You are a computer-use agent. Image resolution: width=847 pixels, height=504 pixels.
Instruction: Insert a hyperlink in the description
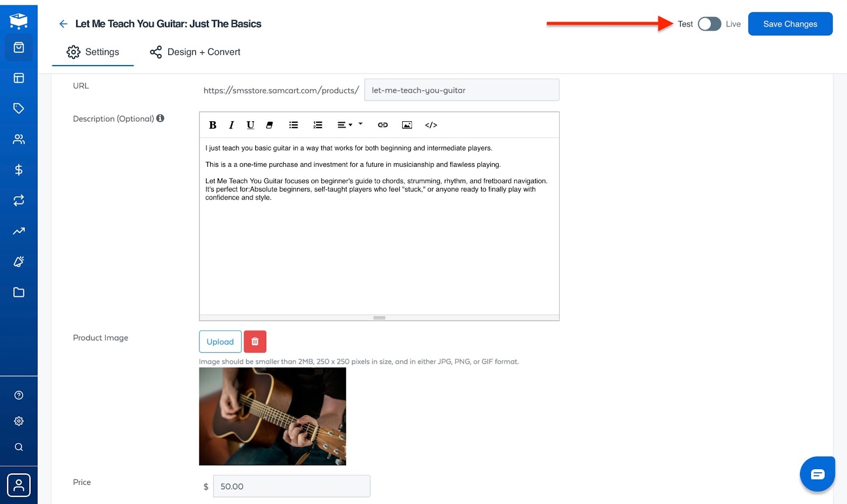pos(383,125)
